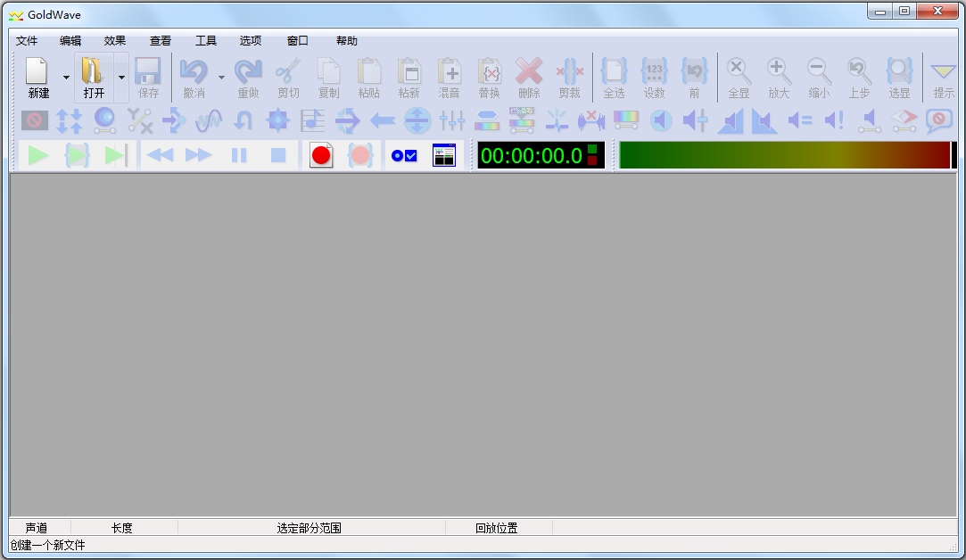
Task: Click the fade in ramp icon
Action: [730, 120]
